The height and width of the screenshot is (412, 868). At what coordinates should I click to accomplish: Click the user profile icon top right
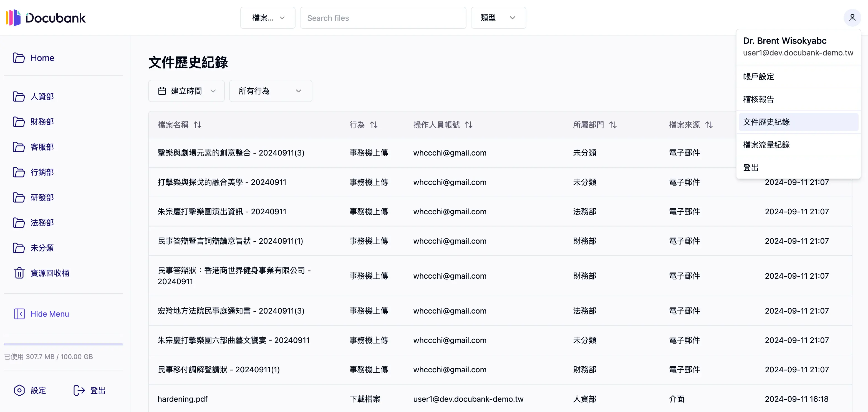point(852,17)
